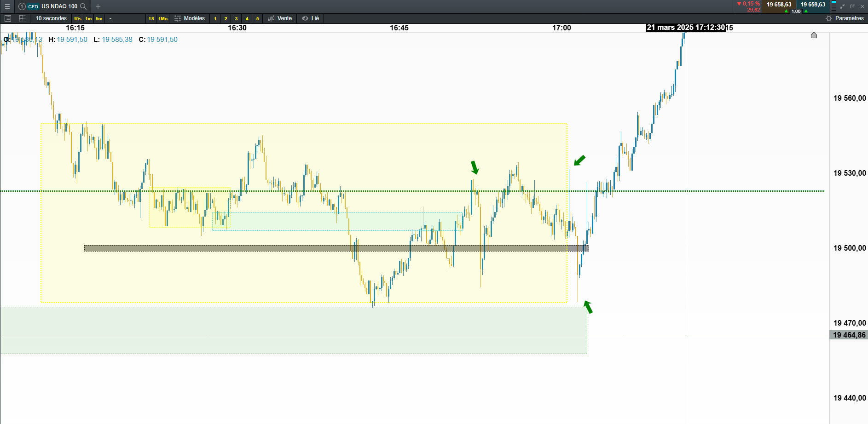Viewport: 868px width, 424px height.
Task: Open Modèles templates menu
Action: point(190,18)
